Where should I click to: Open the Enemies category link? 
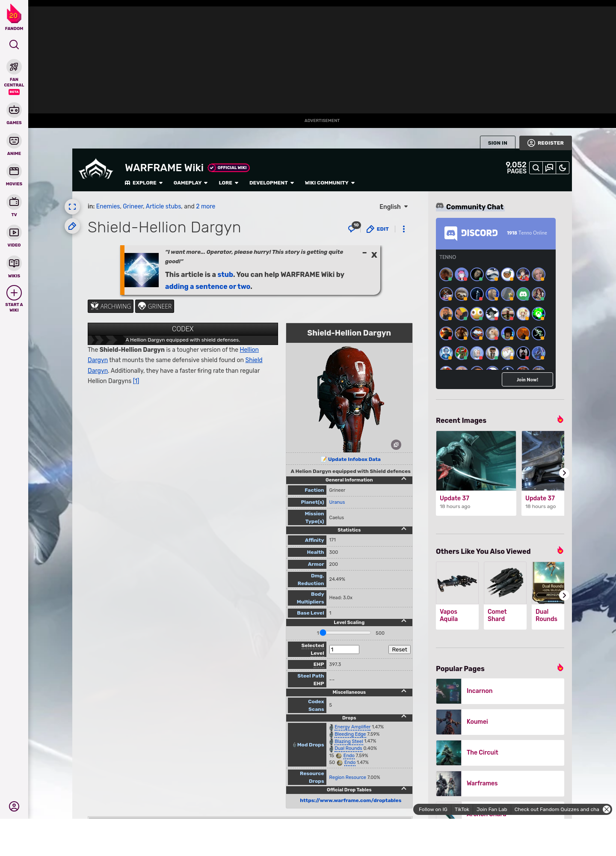pyautogui.click(x=108, y=206)
